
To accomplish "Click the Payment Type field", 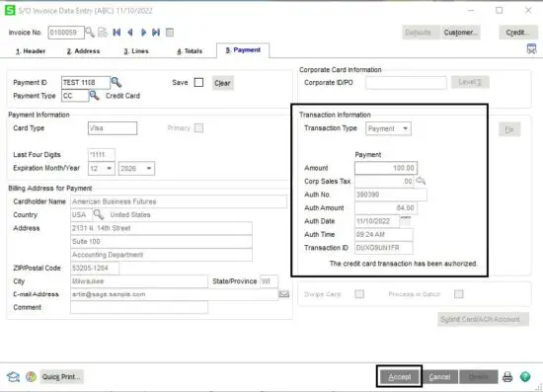I will [x=75, y=96].
